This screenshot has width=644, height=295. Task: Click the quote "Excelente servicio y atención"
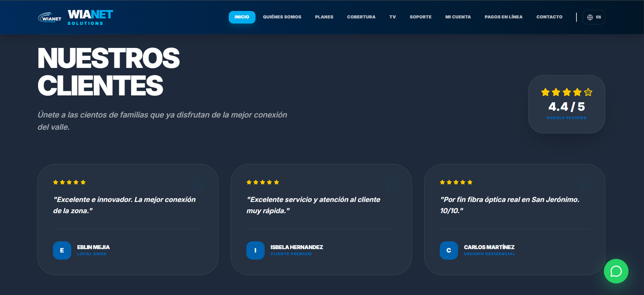[x=313, y=205]
